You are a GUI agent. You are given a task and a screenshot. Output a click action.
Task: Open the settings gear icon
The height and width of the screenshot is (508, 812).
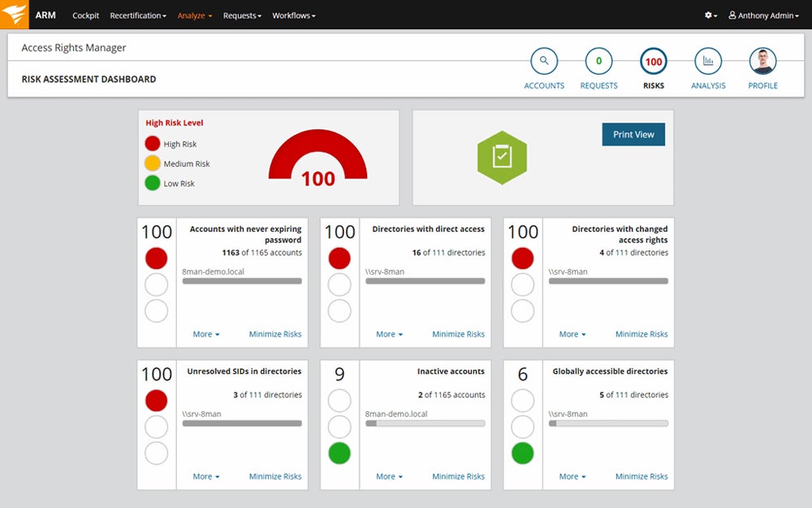click(706, 15)
